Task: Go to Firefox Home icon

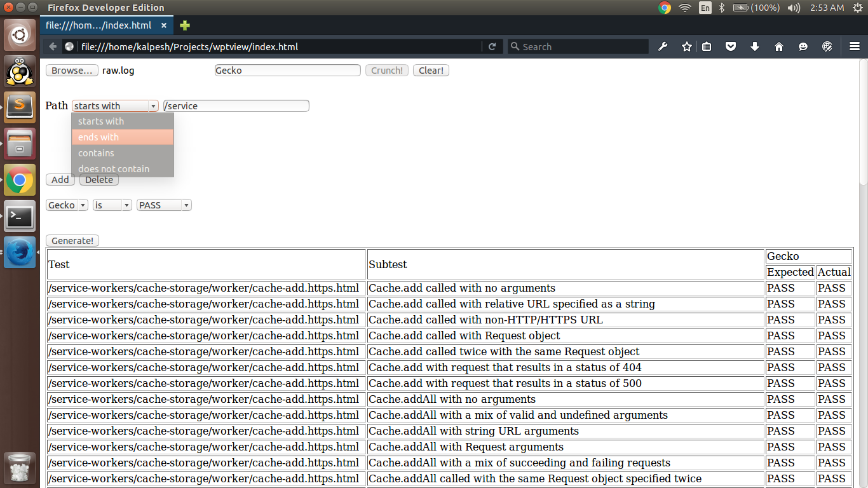Action: point(779,46)
